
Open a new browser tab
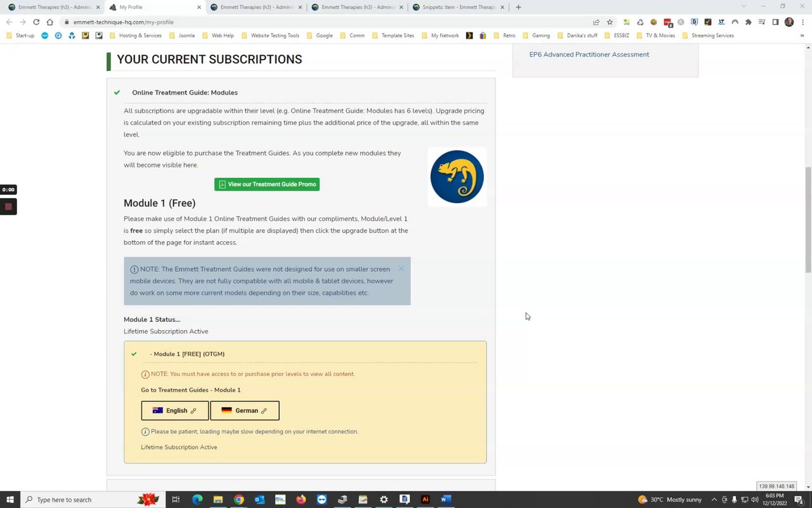(518, 7)
